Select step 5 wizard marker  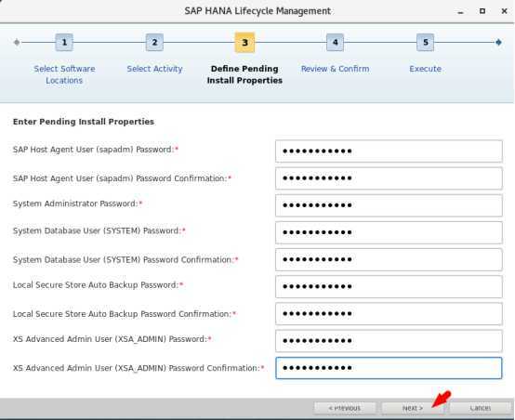[x=426, y=43]
